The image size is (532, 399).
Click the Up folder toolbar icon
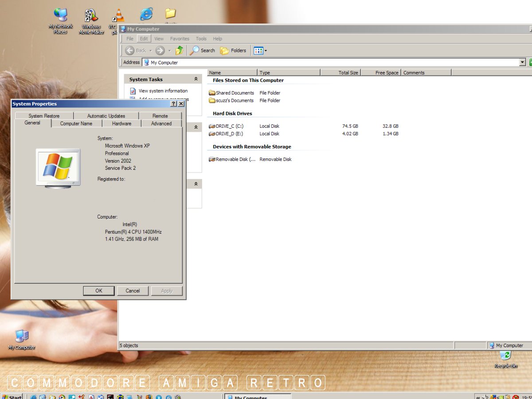tap(179, 51)
